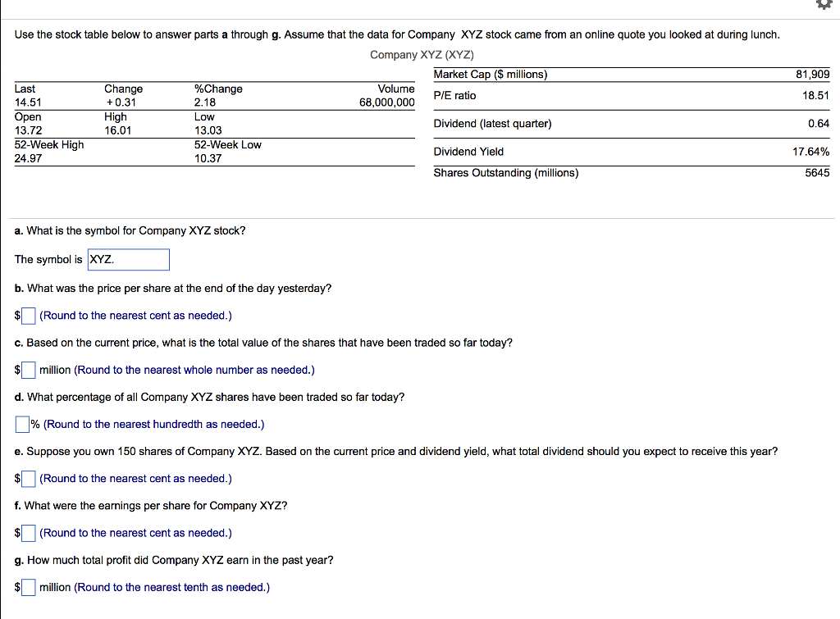840x619 pixels.
Task: Select the yesterday's price answer box
Action: [x=29, y=316]
